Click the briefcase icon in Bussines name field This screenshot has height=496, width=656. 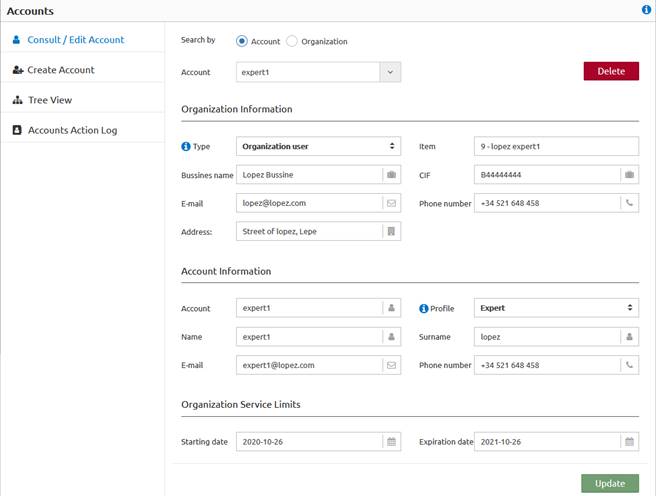[x=392, y=175]
